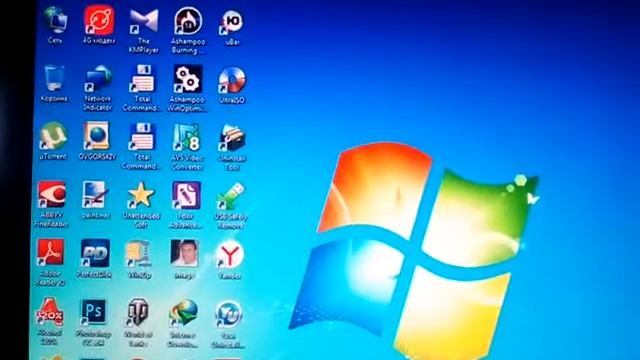Viewport: 640px width, 360px height.
Task: Select the Unattended Soft star icon
Action: coord(141,196)
